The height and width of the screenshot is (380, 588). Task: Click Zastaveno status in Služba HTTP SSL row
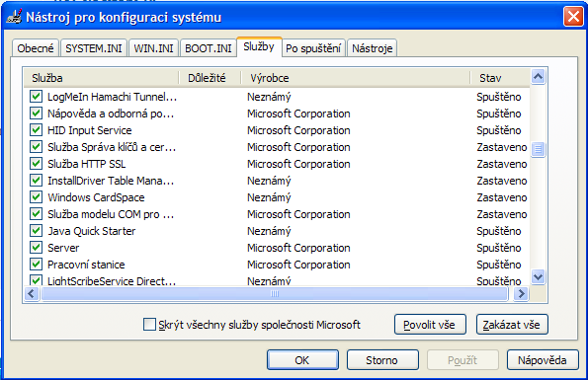(502, 164)
